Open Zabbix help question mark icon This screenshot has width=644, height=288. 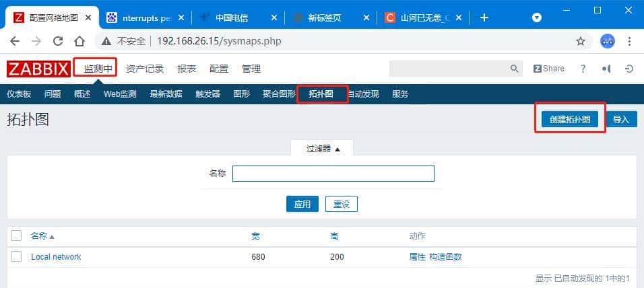coord(583,69)
